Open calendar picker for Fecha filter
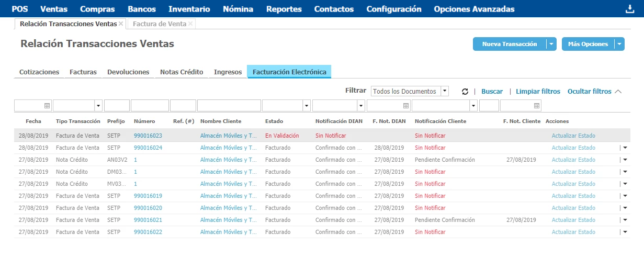The image size is (644, 257). pyautogui.click(x=47, y=106)
